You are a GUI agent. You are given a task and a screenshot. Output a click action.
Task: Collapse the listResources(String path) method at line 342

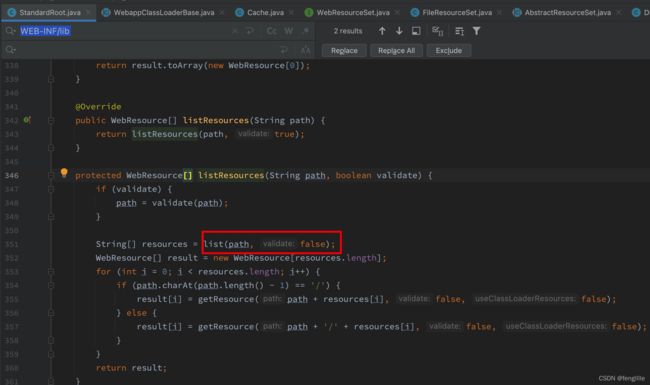point(51,121)
